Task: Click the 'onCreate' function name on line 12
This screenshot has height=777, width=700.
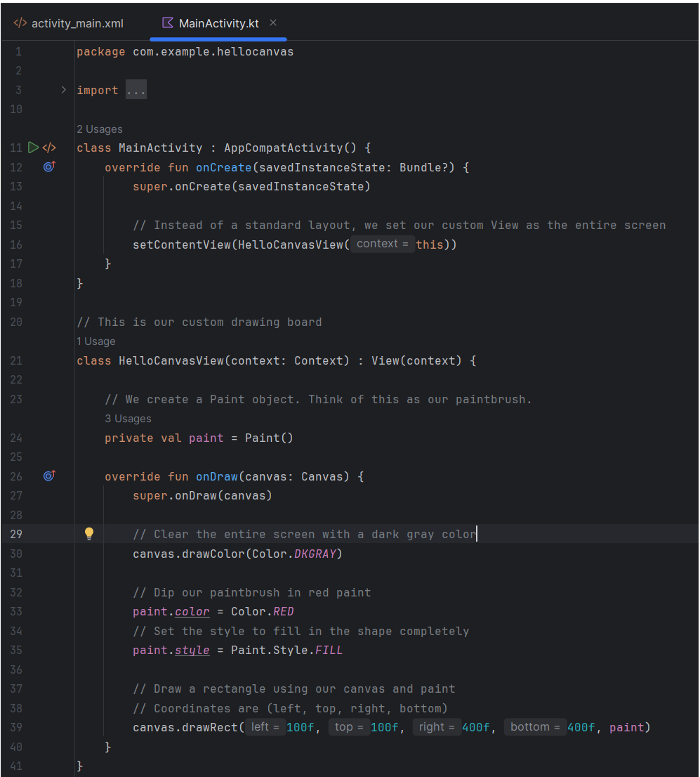Action: click(224, 167)
